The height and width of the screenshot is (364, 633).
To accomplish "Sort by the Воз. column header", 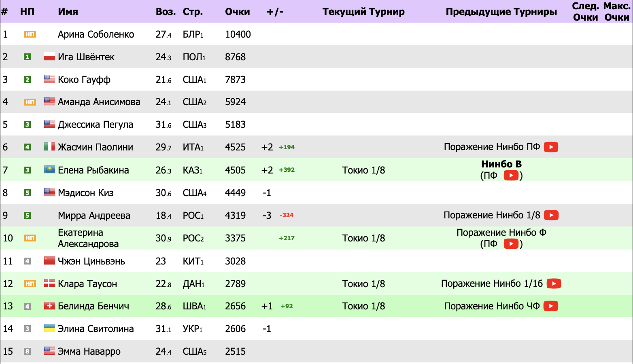I will [x=166, y=12].
